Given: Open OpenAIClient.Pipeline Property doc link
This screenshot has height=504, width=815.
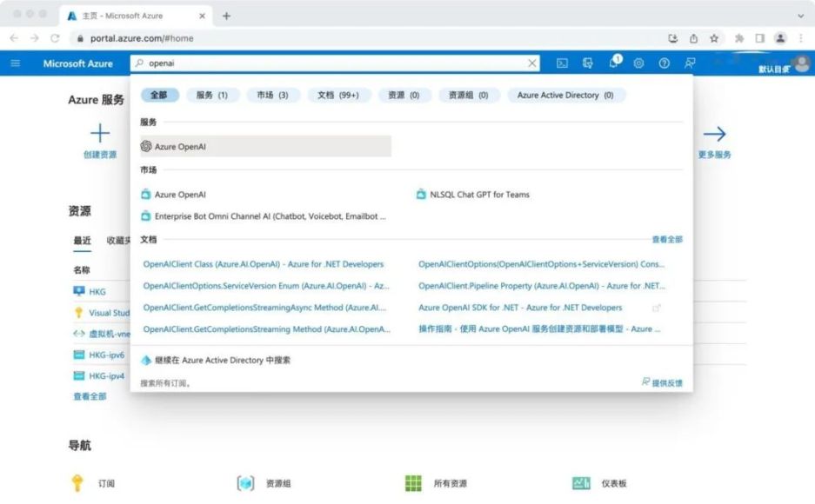Looking at the screenshot, I should tap(542, 286).
